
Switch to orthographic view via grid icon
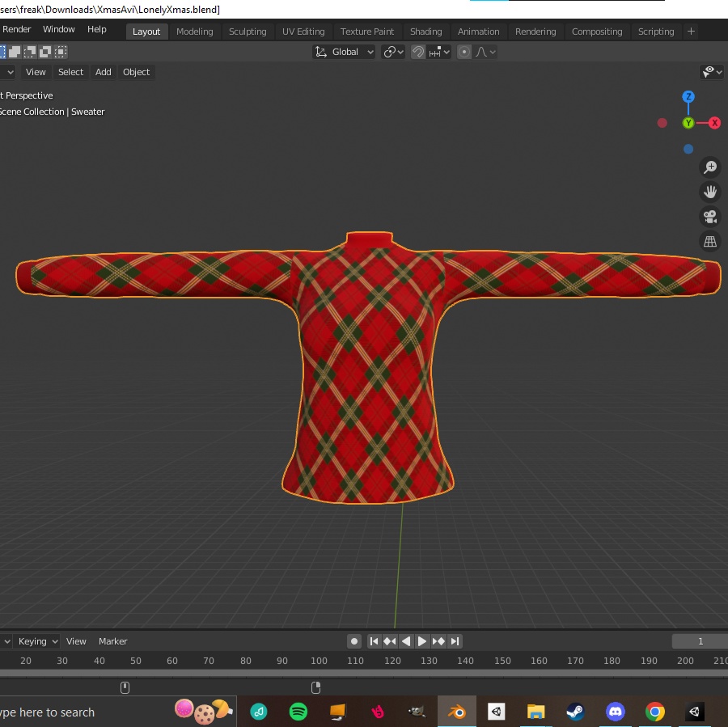pos(710,241)
